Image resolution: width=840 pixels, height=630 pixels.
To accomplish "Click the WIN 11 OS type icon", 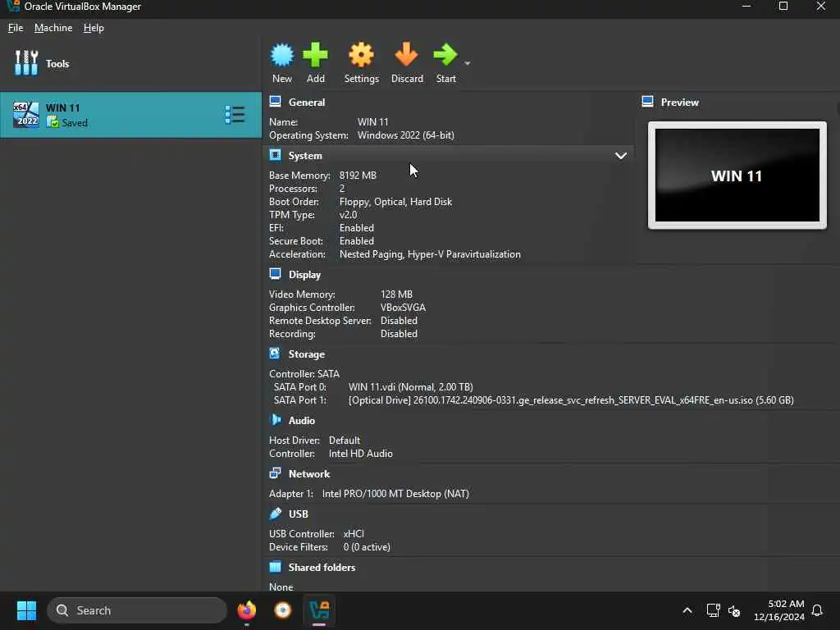I will pos(25,114).
